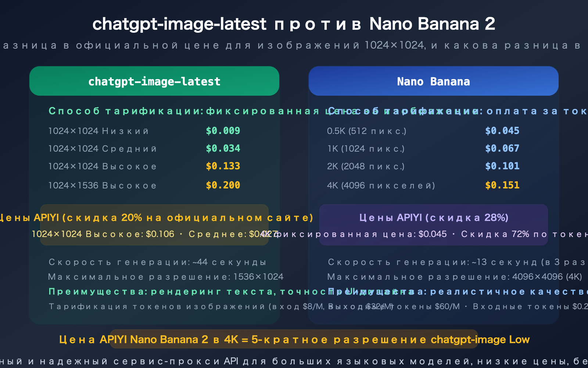588x368 pixels.
Task: Click the $0.101 price for 2K resolution
Action: click(502, 166)
